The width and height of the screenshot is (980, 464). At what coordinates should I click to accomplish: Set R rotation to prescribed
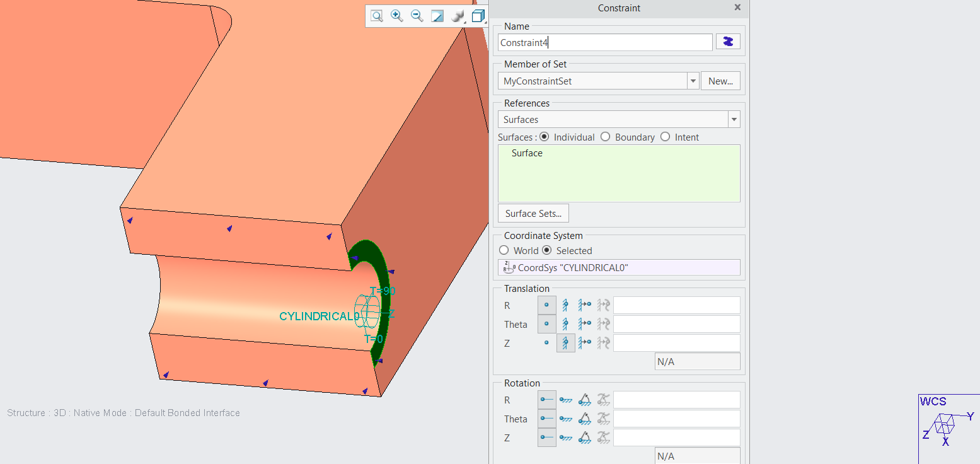coord(585,400)
